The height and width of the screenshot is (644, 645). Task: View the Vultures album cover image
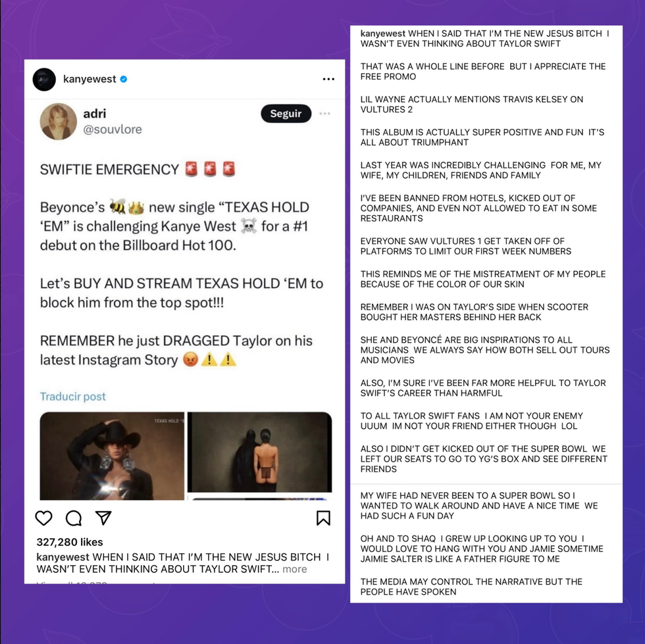tap(259, 452)
